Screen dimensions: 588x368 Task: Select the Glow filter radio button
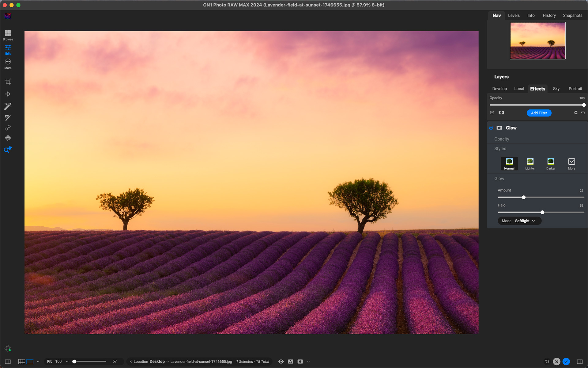(x=491, y=128)
